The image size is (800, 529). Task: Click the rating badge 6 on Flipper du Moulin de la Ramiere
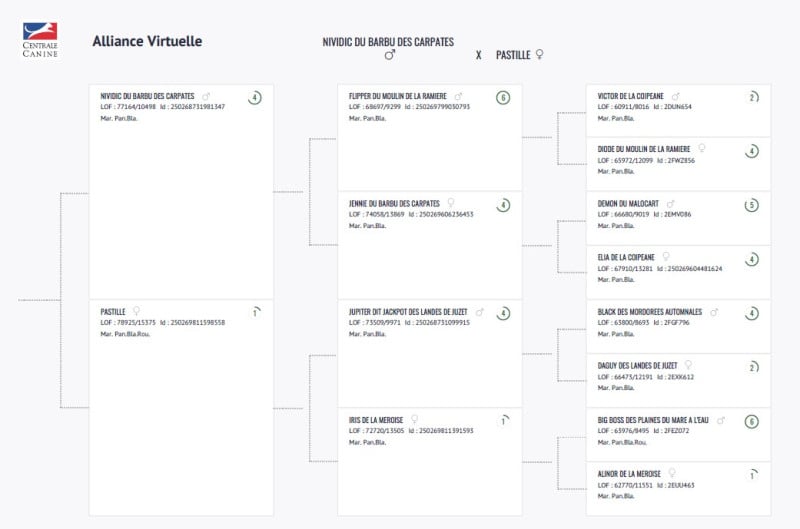click(503, 97)
